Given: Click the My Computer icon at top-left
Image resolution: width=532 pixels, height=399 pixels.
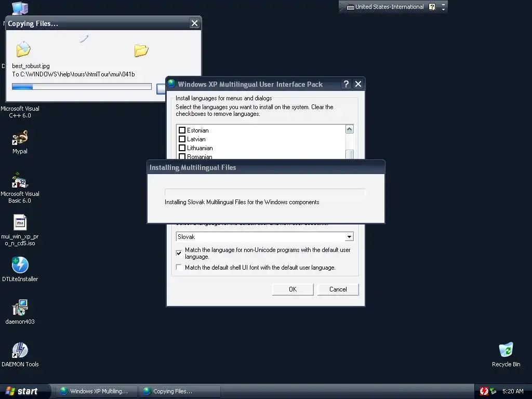Looking at the screenshot, I should 20,8.
